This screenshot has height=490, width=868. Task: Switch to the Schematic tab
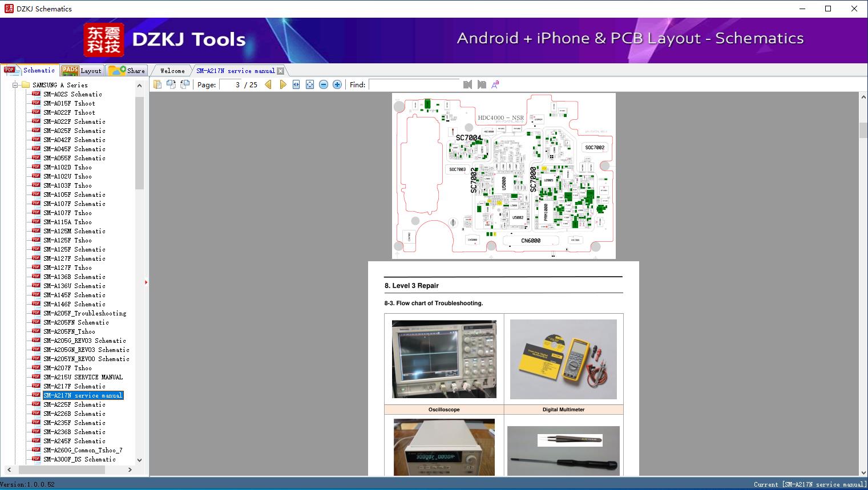coord(30,70)
